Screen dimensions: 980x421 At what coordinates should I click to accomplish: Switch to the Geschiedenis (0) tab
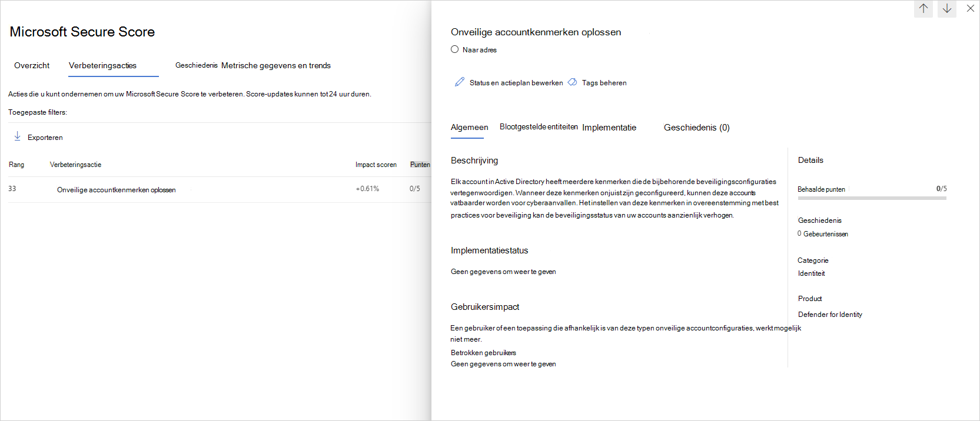(x=696, y=128)
